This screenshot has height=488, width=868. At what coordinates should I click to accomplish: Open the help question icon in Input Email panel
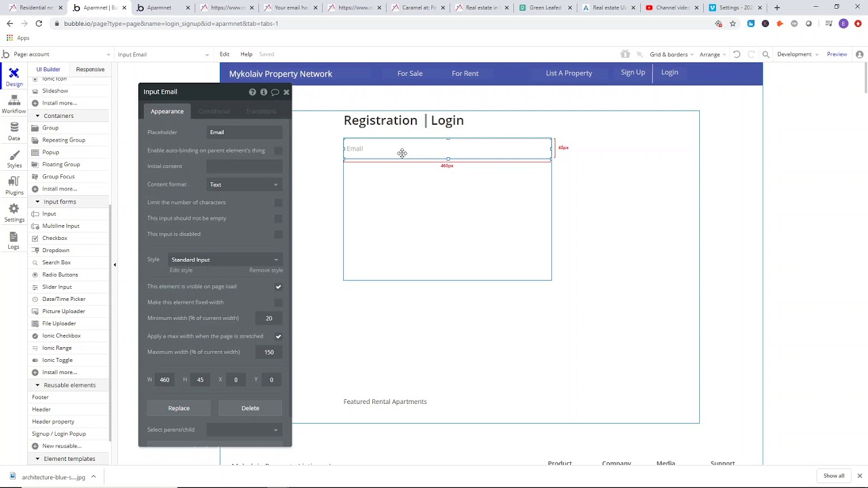pyautogui.click(x=252, y=91)
